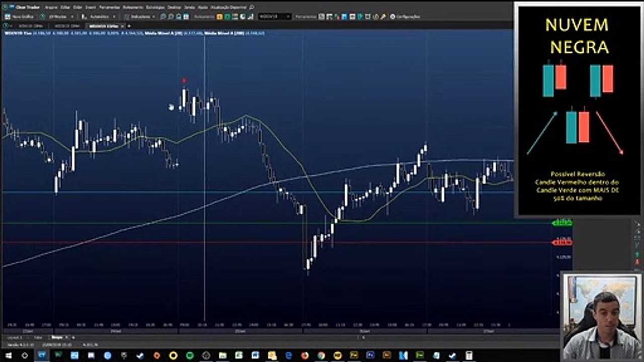644x362 pixels.
Task: Add new chart tab with plus
Action: coord(129,26)
